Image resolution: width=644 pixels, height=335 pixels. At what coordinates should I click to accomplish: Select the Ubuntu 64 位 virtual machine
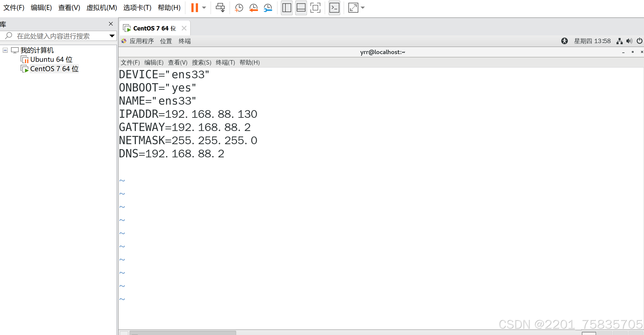point(51,59)
